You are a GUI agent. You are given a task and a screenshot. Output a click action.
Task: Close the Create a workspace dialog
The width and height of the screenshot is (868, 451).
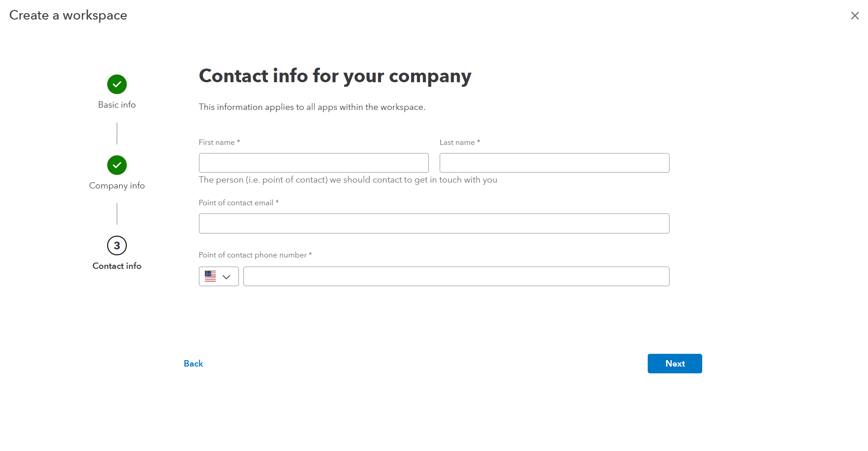click(x=854, y=16)
